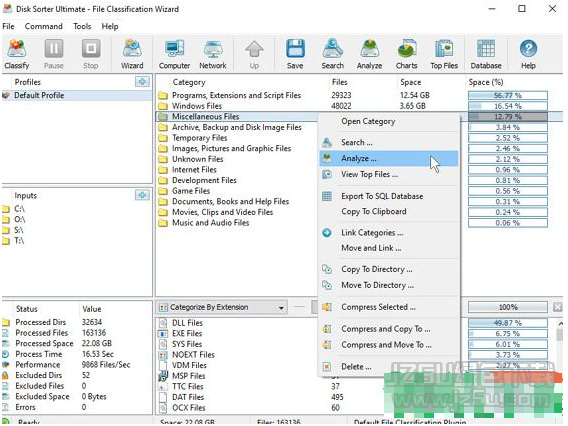The image size is (568, 426).
Task: Click the file list scrollbar up arrow
Action: point(560,323)
